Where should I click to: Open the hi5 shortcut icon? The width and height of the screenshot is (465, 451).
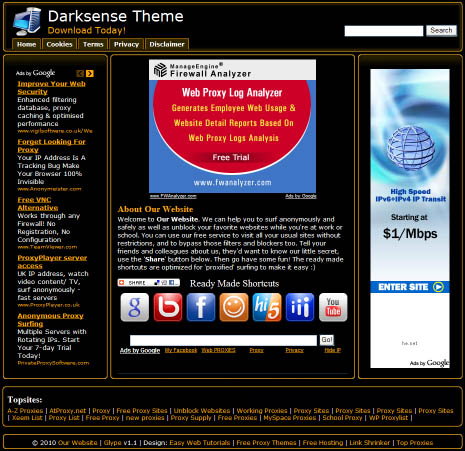click(x=267, y=307)
